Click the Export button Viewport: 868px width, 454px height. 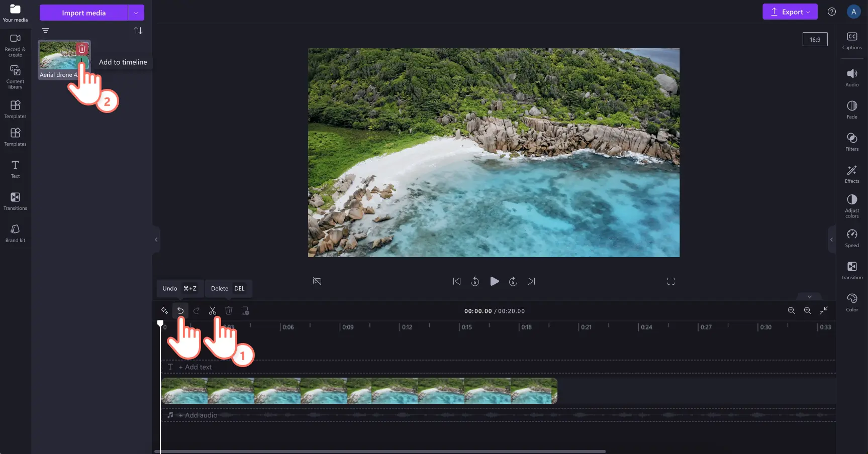790,12
